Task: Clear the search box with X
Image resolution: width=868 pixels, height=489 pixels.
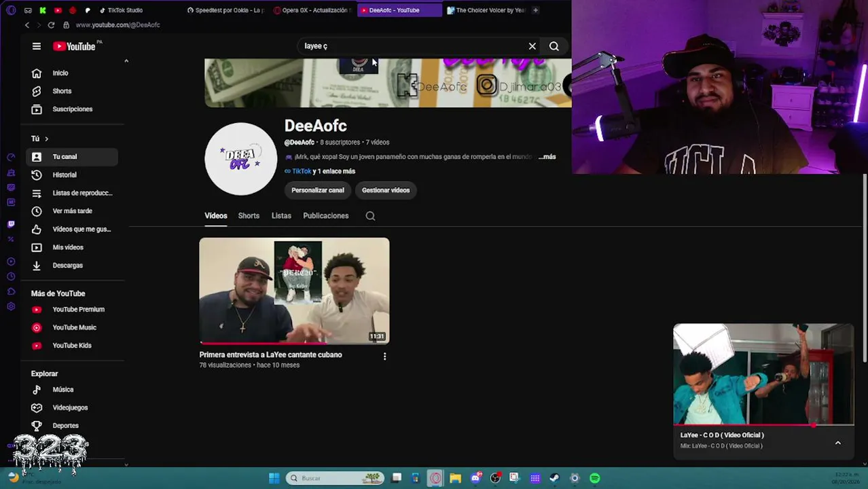Action: (x=532, y=46)
